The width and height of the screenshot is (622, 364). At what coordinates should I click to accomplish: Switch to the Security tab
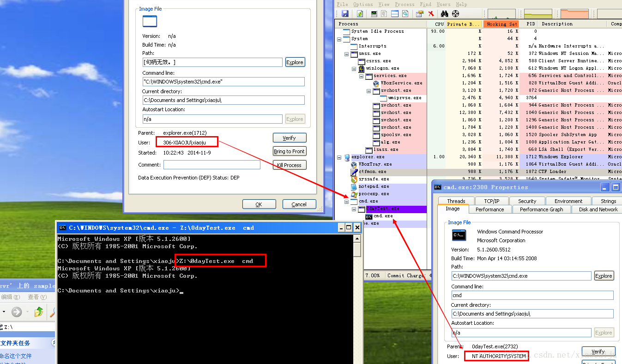[x=527, y=201]
